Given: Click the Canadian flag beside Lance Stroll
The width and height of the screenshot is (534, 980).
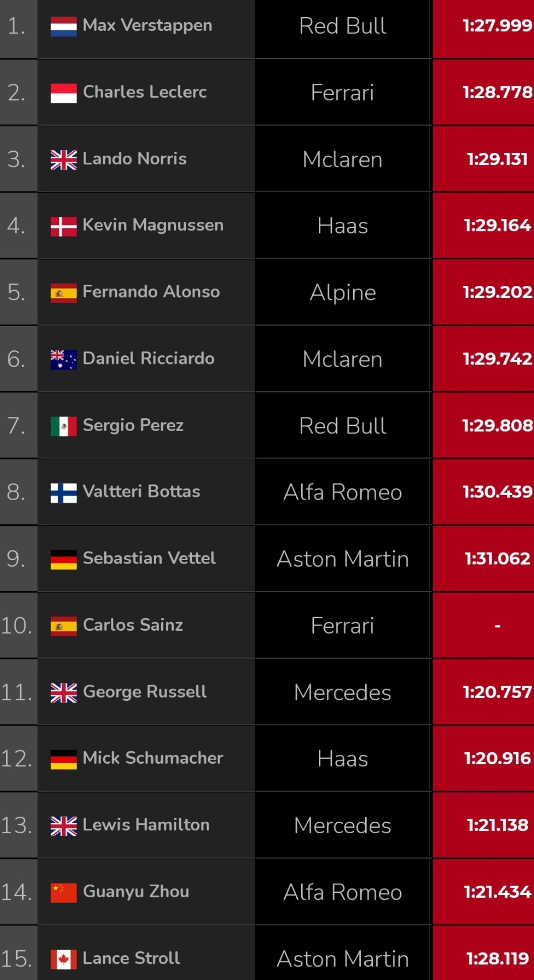Looking at the screenshot, I should tap(63, 959).
